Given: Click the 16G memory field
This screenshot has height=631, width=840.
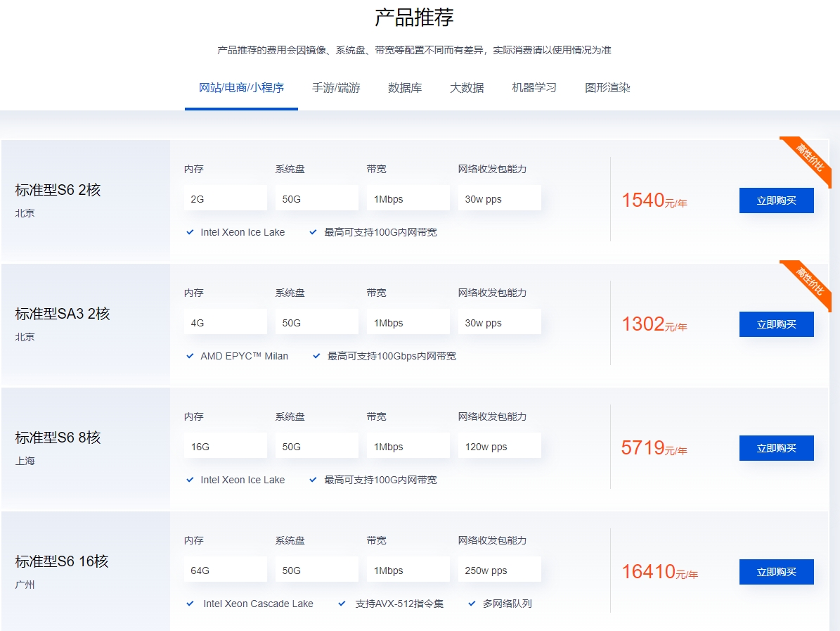Looking at the screenshot, I should [x=225, y=446].
